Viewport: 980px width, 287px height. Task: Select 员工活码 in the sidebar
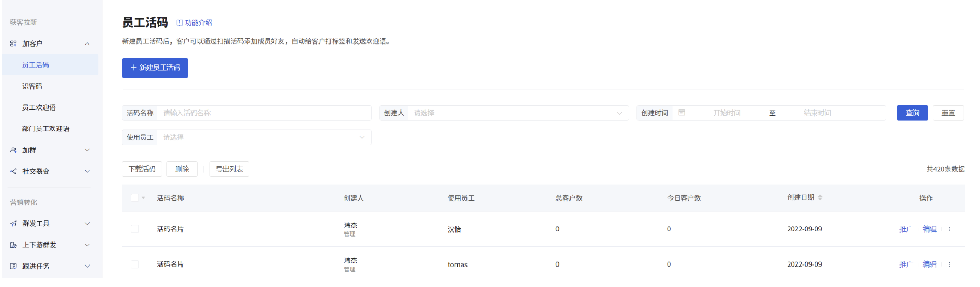coord(50,65)
